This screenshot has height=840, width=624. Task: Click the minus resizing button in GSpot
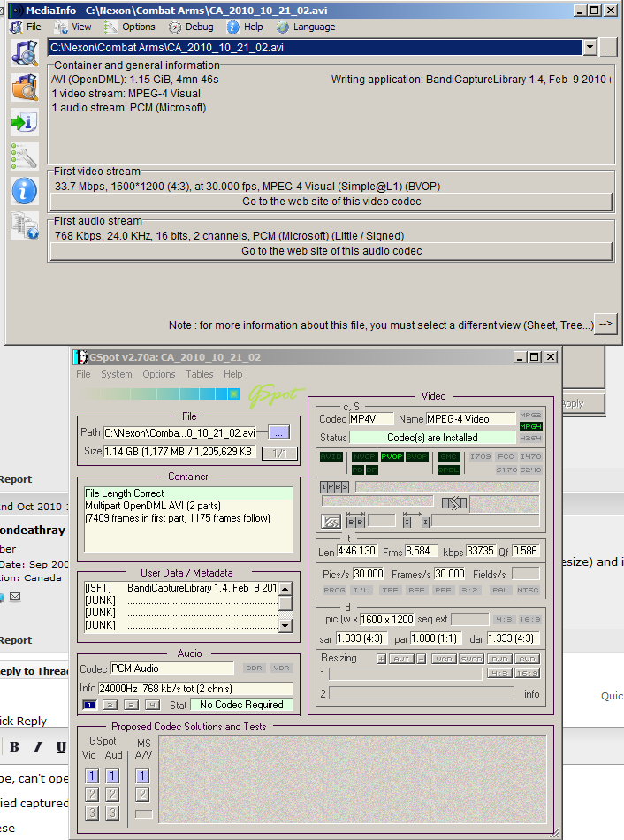(422, 659)
